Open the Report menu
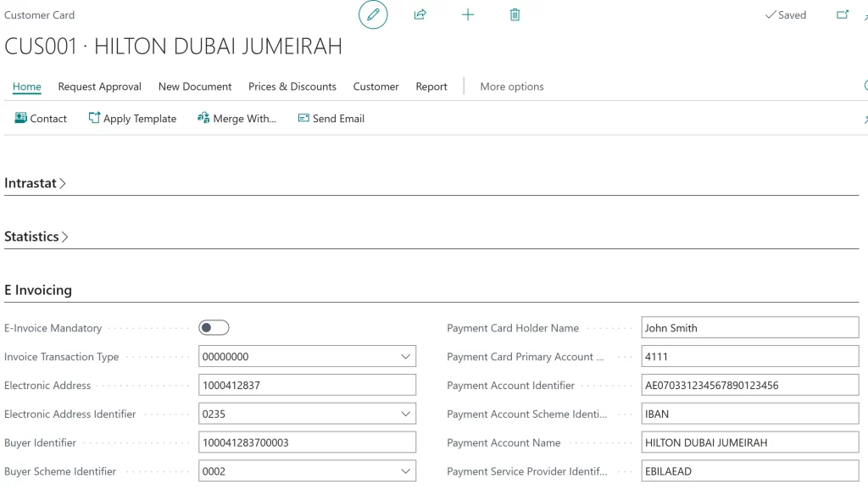868x490 pixels. 431,86
